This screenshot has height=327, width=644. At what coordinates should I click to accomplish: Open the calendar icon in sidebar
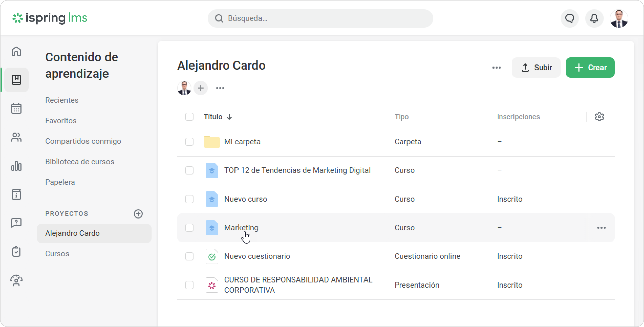[x=16, y=108]
